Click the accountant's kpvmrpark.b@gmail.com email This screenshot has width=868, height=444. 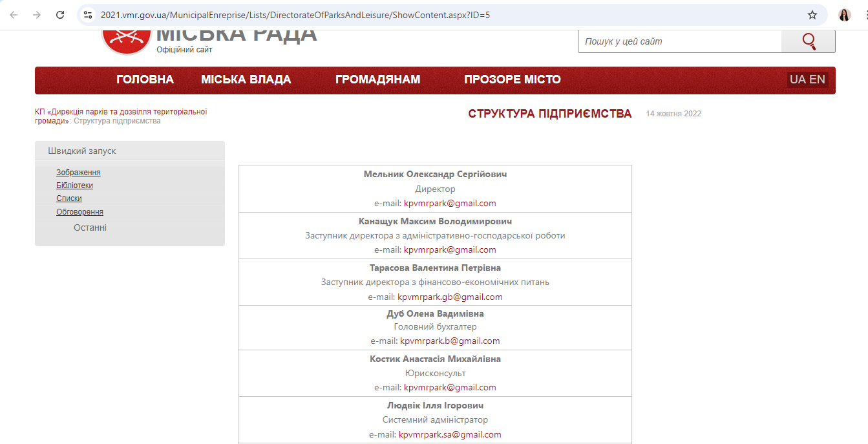[x=450, y=341]
